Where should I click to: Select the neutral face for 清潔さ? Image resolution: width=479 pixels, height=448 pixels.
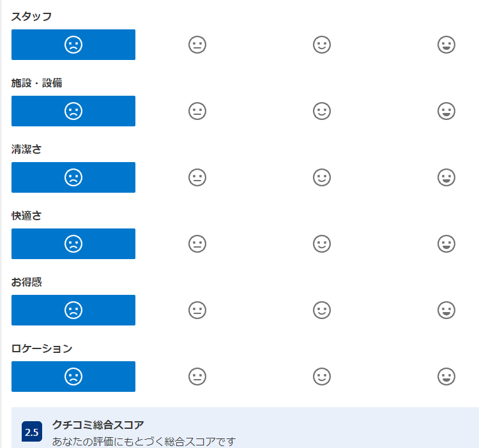tap(197, 177)
